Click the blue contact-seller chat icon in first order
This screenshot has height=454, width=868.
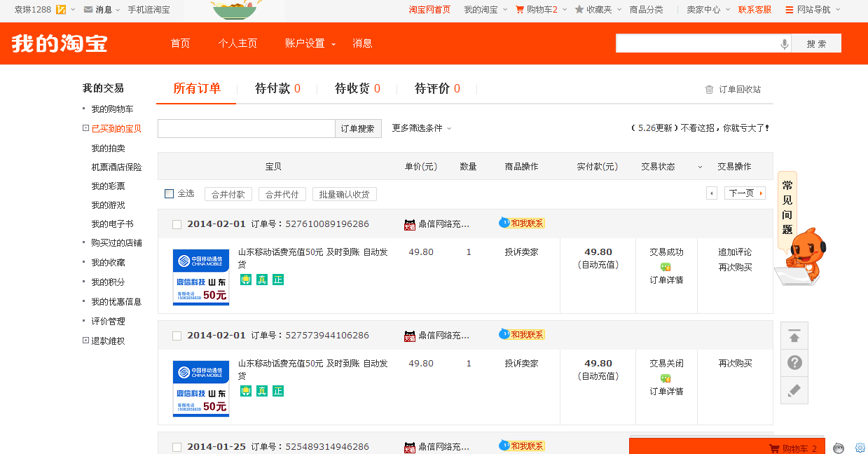coord(504,223)
